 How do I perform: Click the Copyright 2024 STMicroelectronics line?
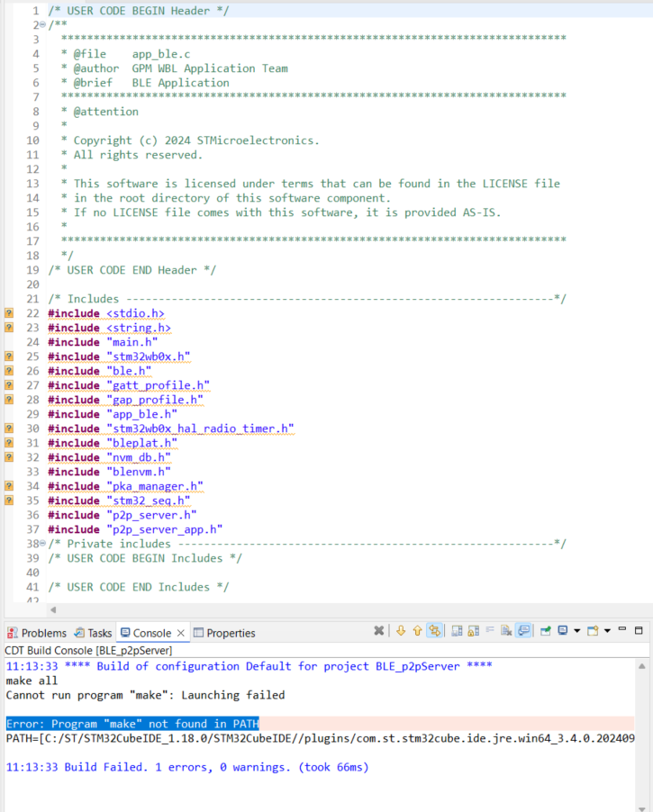click(x=190, y=140)
